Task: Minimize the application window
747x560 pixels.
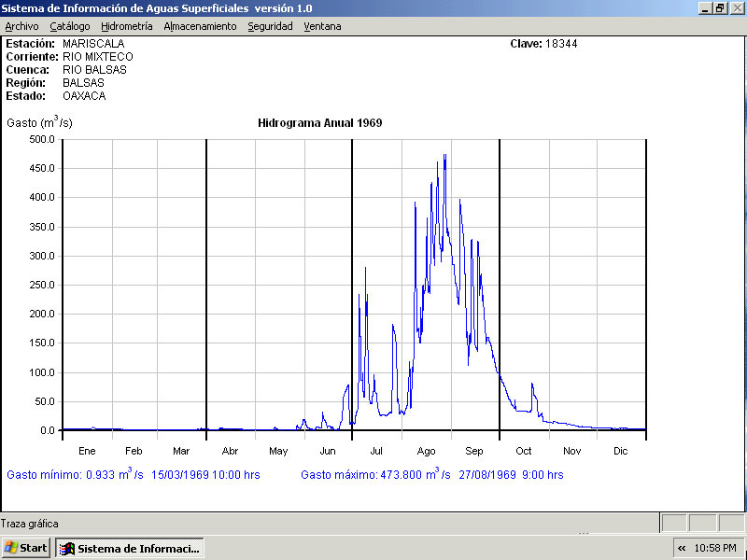Action: (x=705, y=7)
